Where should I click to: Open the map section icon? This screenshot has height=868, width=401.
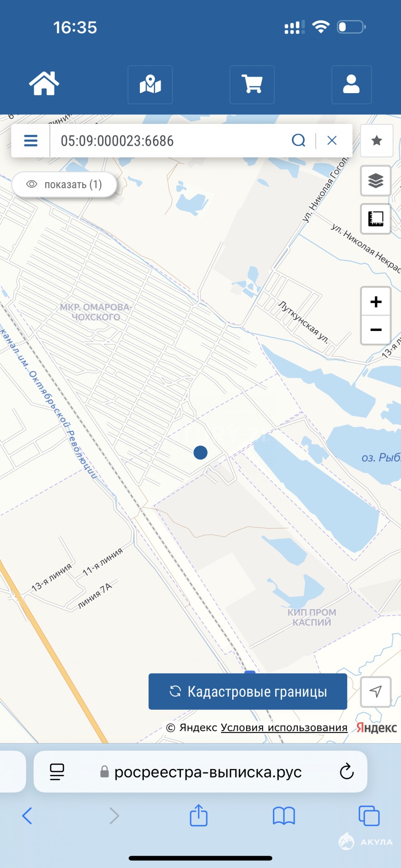150,85
